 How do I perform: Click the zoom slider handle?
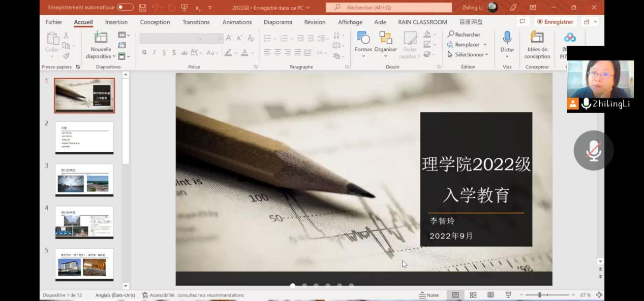coord(539,295)
